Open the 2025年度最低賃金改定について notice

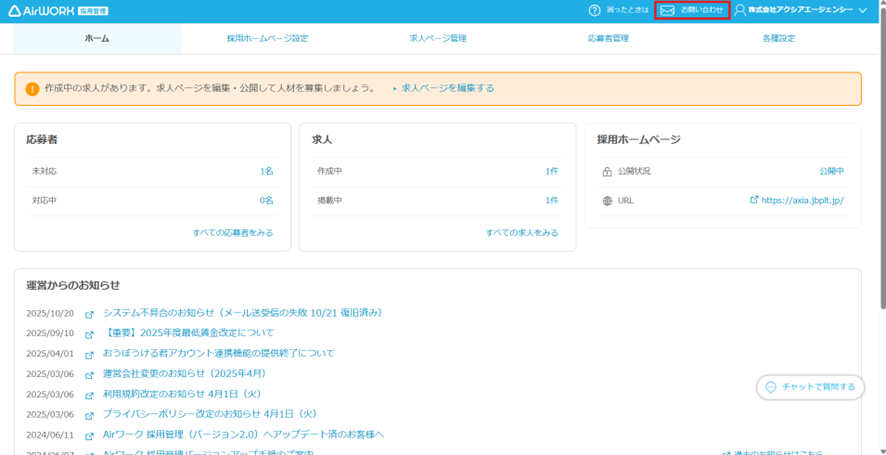(x=189, y=333)
